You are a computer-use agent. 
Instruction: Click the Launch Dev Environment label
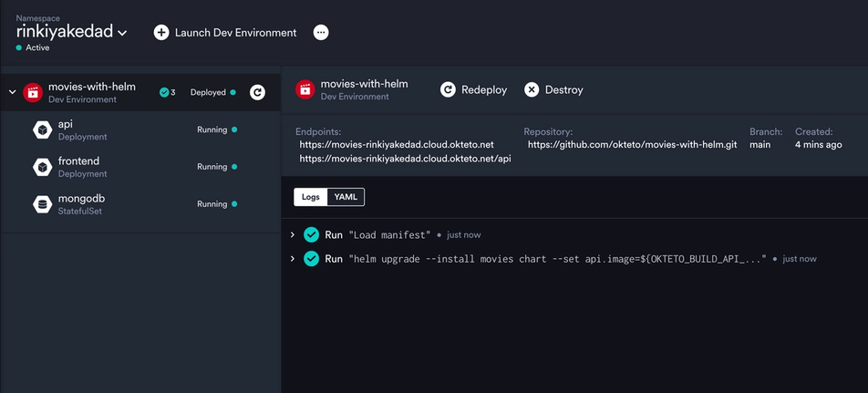pos(236,33)
